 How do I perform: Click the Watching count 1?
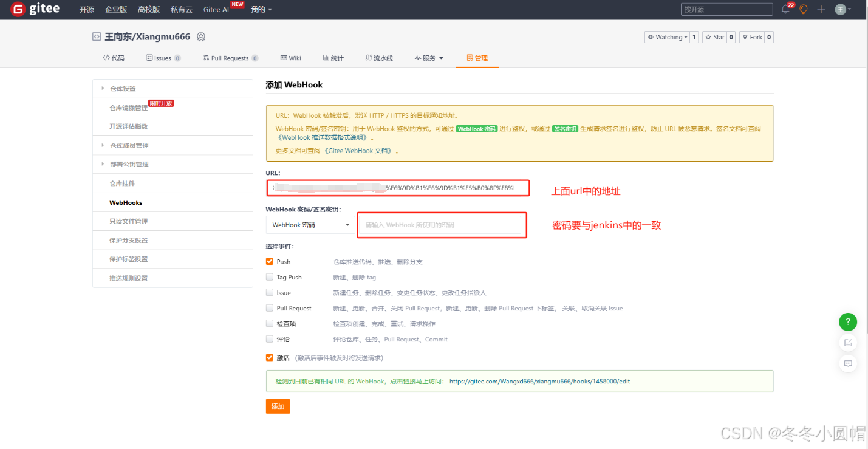point(694,37)
